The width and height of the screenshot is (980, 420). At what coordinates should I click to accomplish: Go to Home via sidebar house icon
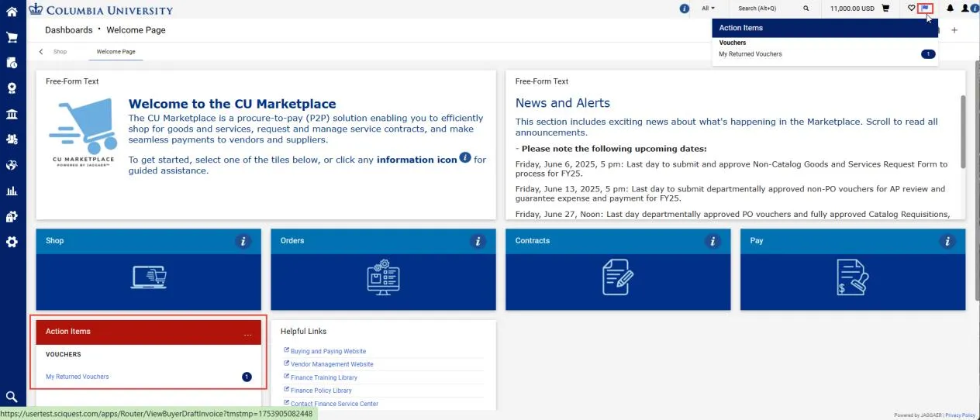pos(12,12)
